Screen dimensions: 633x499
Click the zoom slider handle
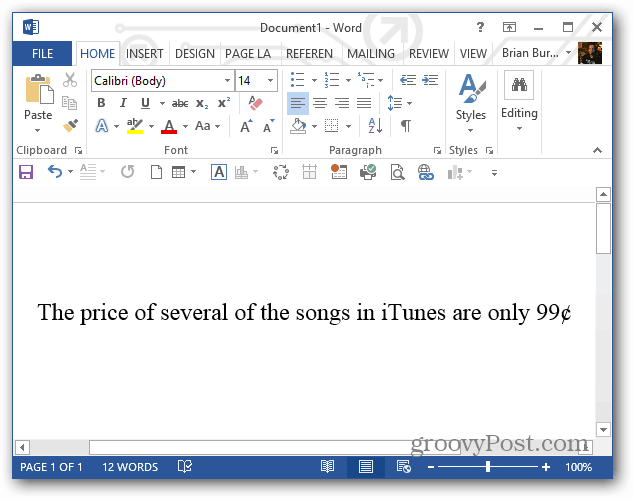(x=488, y=467)
